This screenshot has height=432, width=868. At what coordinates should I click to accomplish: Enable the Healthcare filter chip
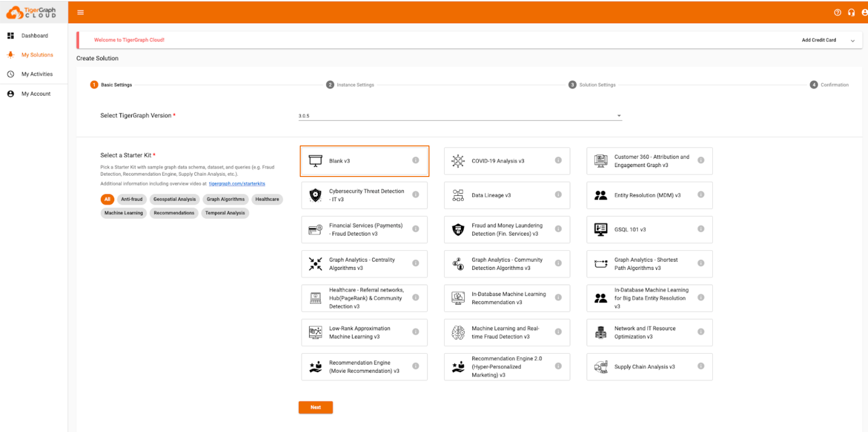267,199
